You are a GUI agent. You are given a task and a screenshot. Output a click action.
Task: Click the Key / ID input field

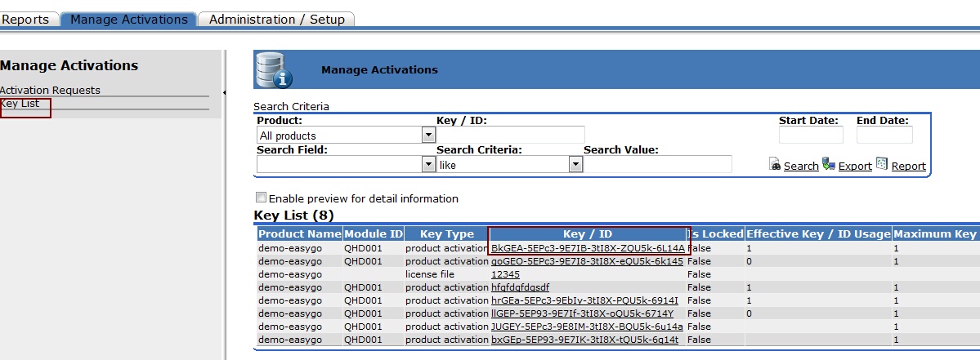point(511,135)
